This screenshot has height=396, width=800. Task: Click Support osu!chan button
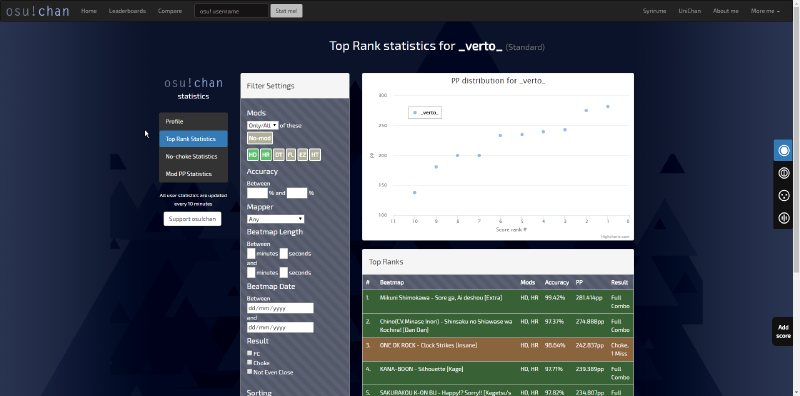[192, 219]
